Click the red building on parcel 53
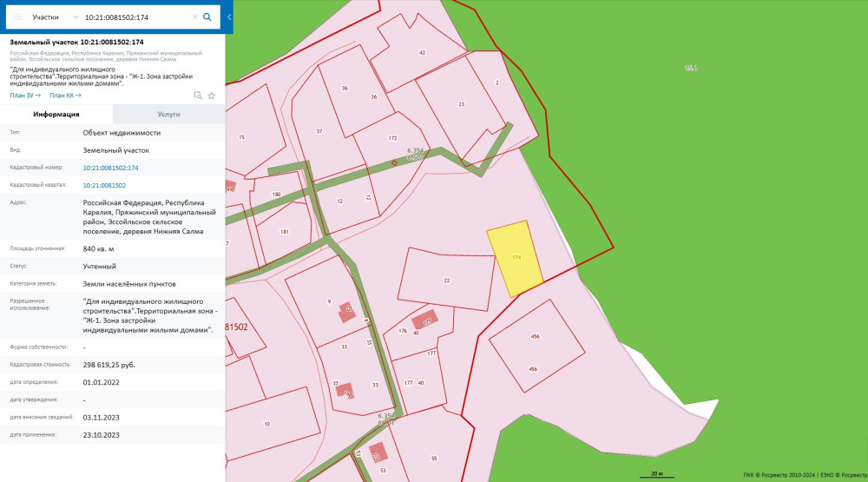The image size is (868, 482). point(376,454)
